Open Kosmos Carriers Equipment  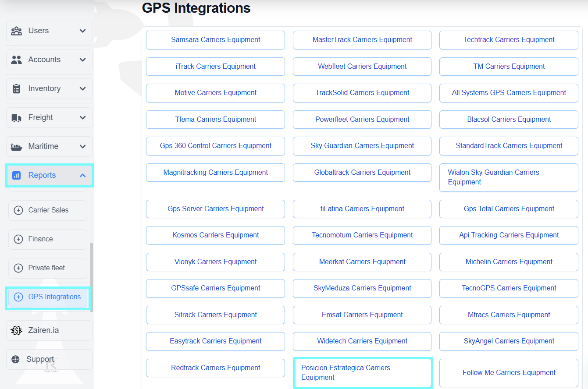point(215,235)
